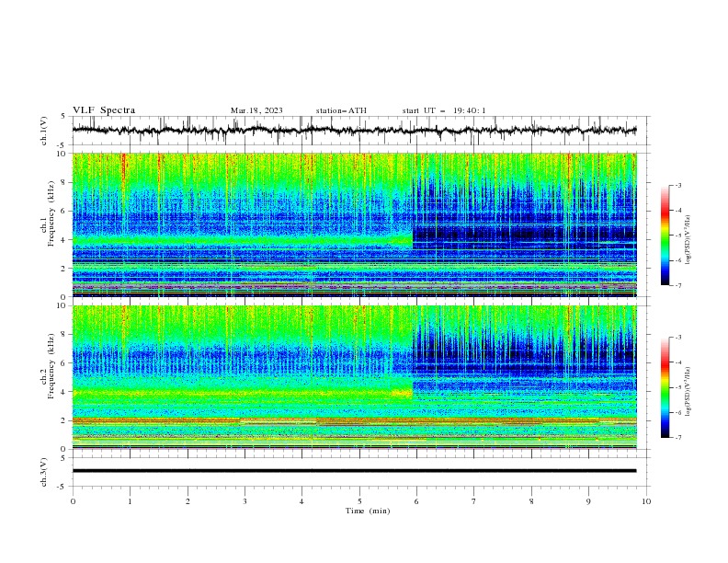Select the ch.2 "Frequency (kHz)" axis label

51,365
